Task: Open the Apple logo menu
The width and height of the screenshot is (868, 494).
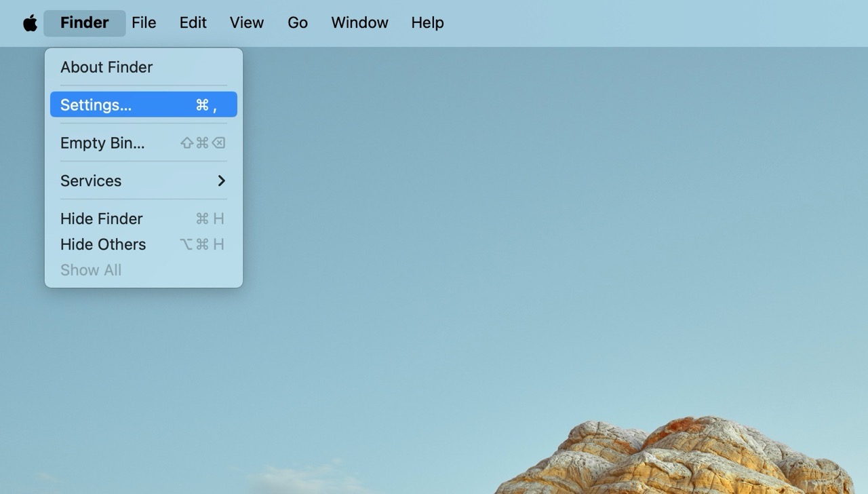Action: coord(30,23)
